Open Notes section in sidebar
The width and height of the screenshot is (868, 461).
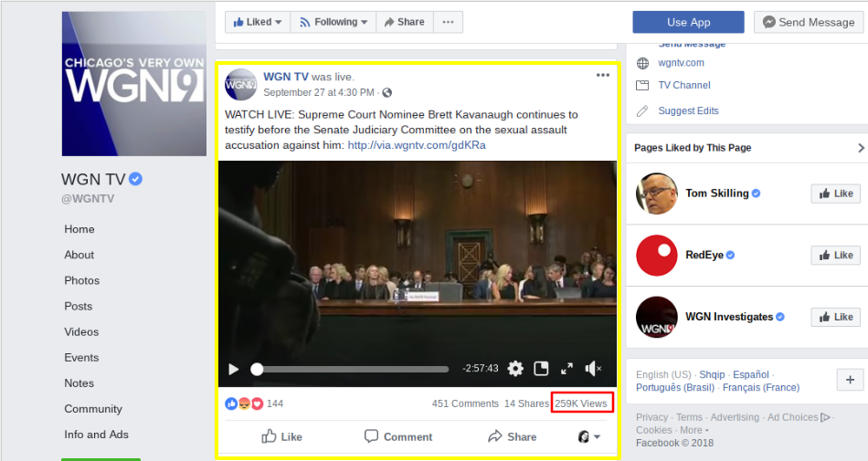[x=79, y=383]
